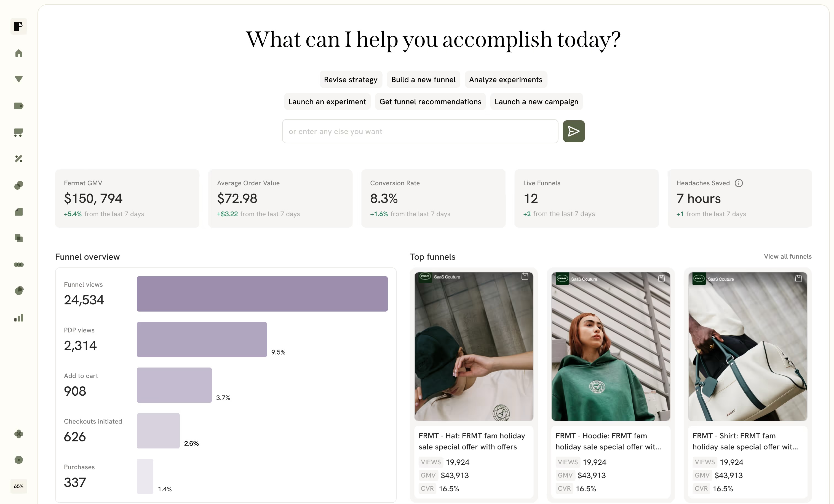This screenshot has height=504, width=834.
Task: Select the tag icon in sidebar
Action: 19,106
